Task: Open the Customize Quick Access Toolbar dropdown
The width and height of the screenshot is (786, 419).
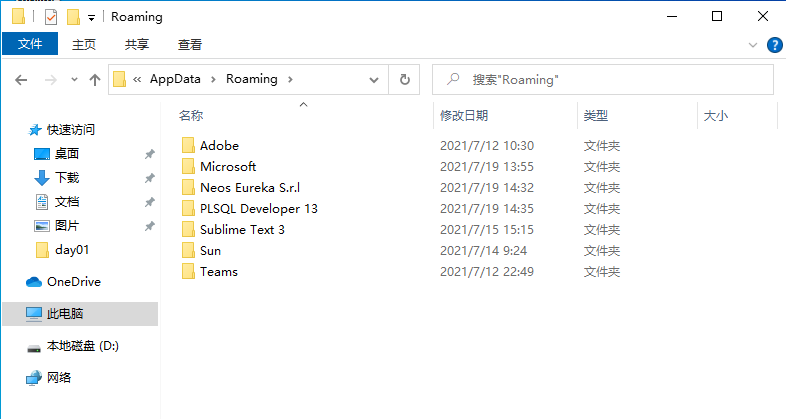Action: click(91, 18)
